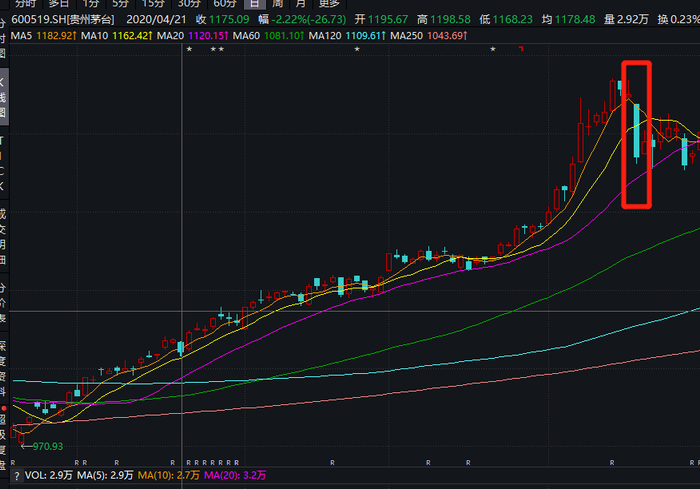Click the high price 1198.58
The width and height of the screenshot is (700, 489).
tap(450, 20)
